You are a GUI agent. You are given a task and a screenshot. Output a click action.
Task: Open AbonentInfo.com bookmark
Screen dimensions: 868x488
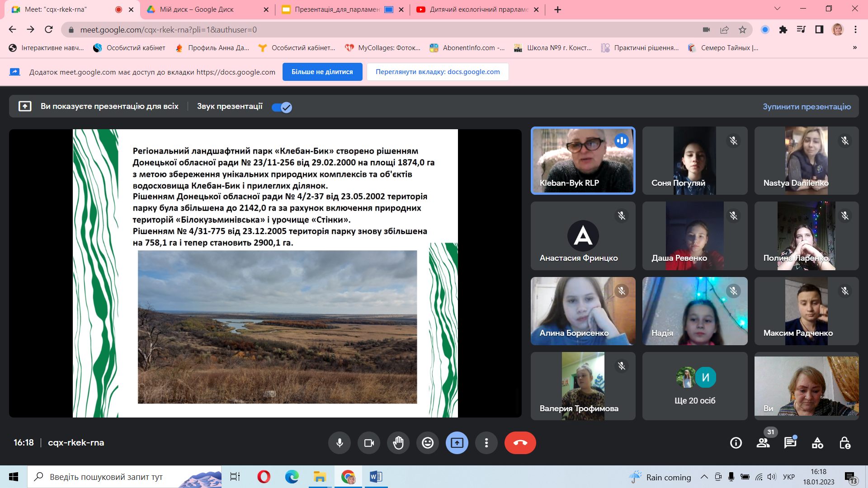tap(467, 48)
